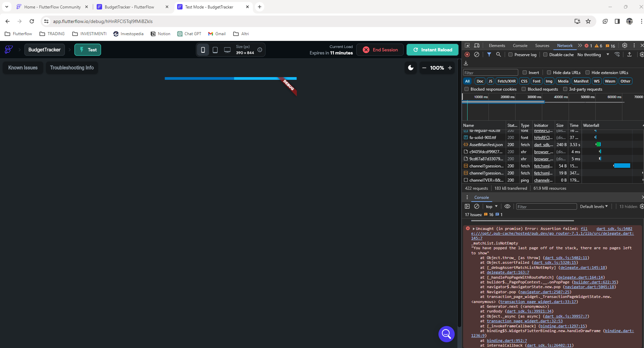This screenshot has height=348, width=644.
Task: Check Blocked response cookies
Action: pyautogui.click(x=467, y=89)
